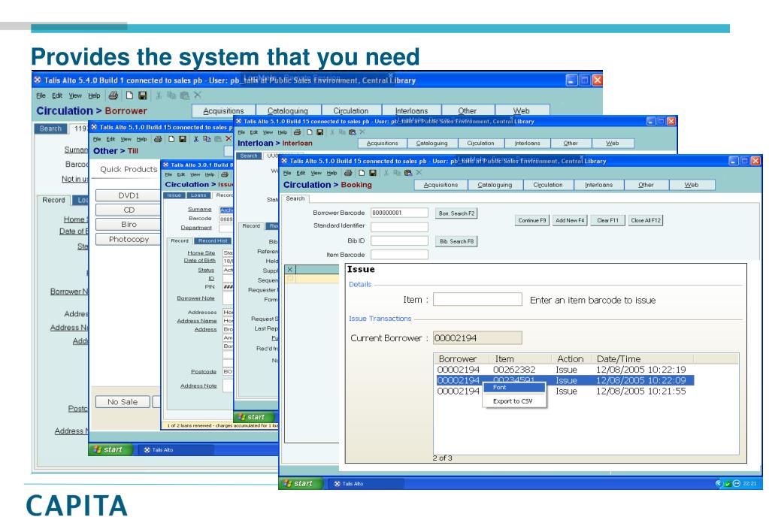Click New document icon in Booking window toolbar
The width and height of the screenshot is (769, 532).
tap(362, 173)
